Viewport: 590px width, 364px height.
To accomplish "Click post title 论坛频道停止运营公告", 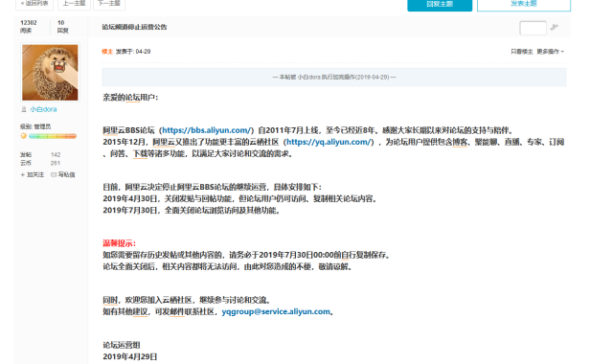I will point(134,27).
